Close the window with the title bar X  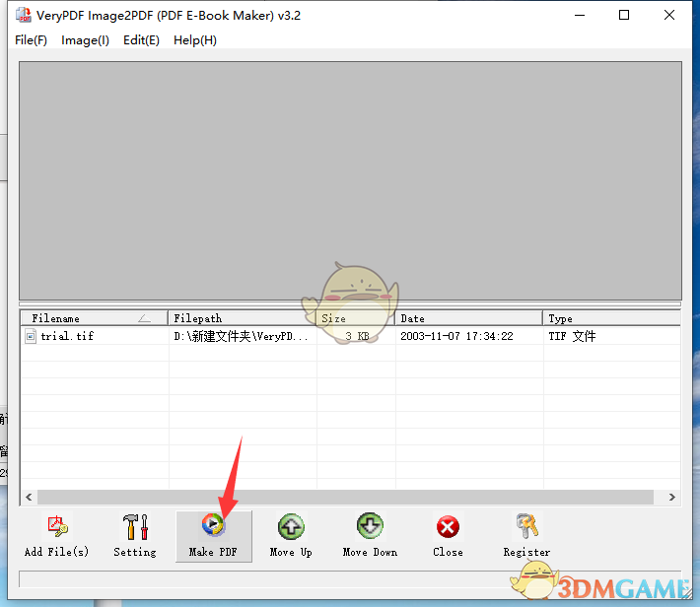669,15
